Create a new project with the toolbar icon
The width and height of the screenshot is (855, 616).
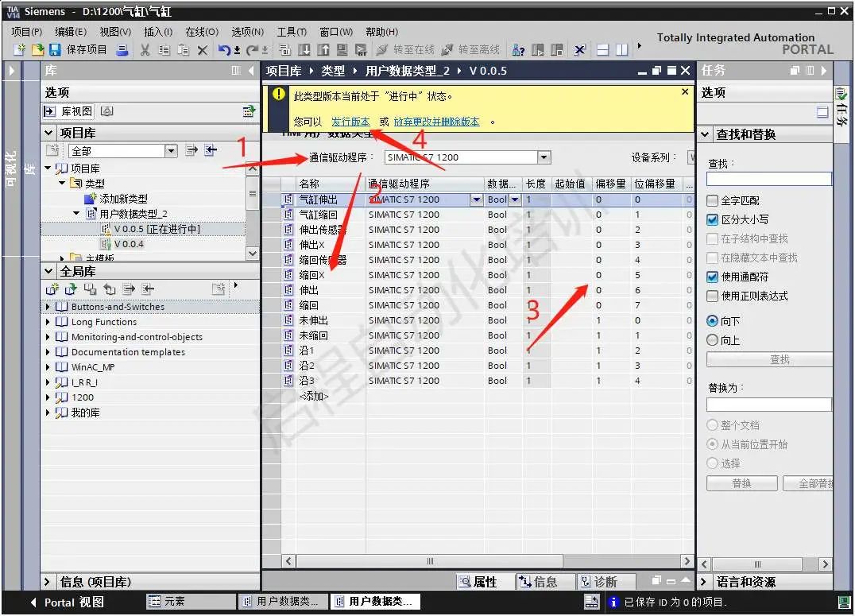point(20,49)
